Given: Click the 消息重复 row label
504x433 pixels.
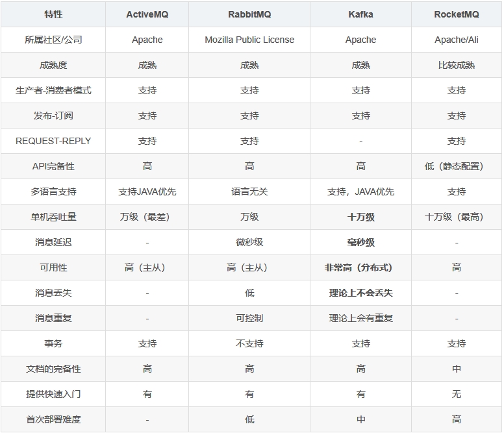Looking at the screenshot, I should (x=53, y=318).
